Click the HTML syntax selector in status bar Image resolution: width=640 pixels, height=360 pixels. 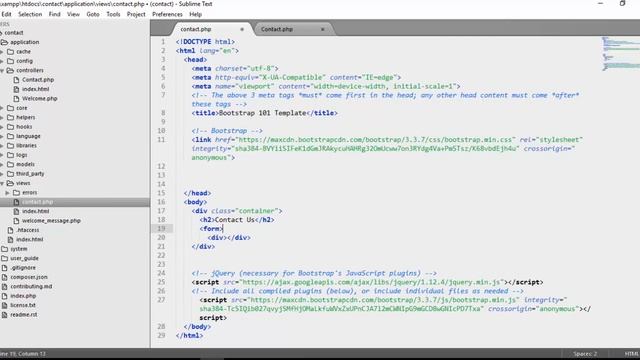(x=631, y=354)
